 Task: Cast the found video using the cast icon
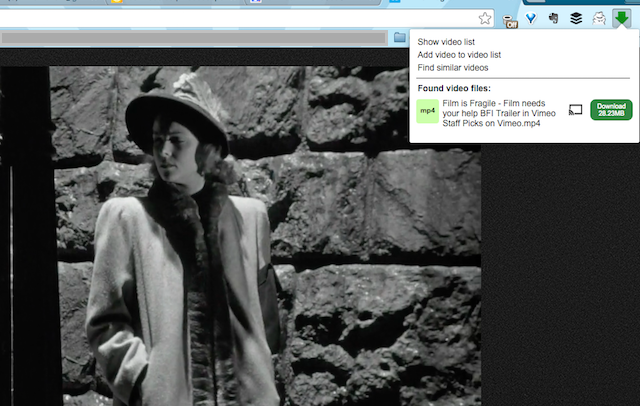point(575,110)
